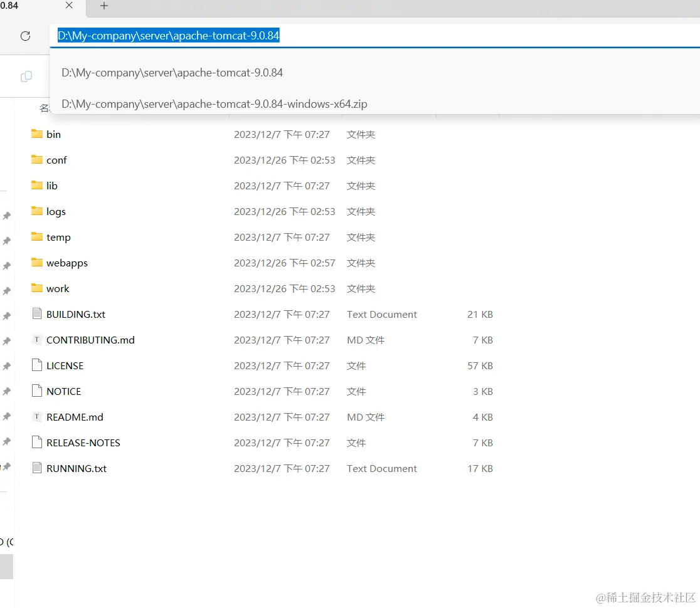Select suggestion ending in apache-tomcat-9.0.84
The height and width of the screenshot is (608, 700).
[x=172, y=73]
